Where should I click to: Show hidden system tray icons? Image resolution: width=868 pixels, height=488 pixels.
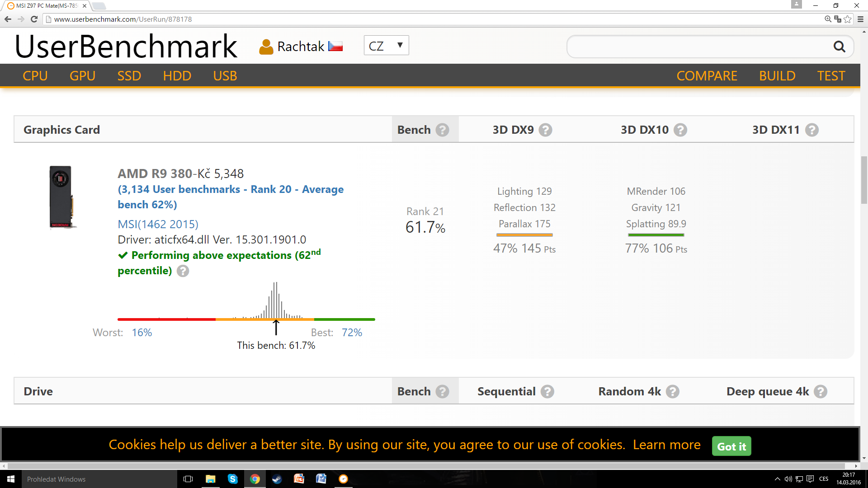(777, 479)
